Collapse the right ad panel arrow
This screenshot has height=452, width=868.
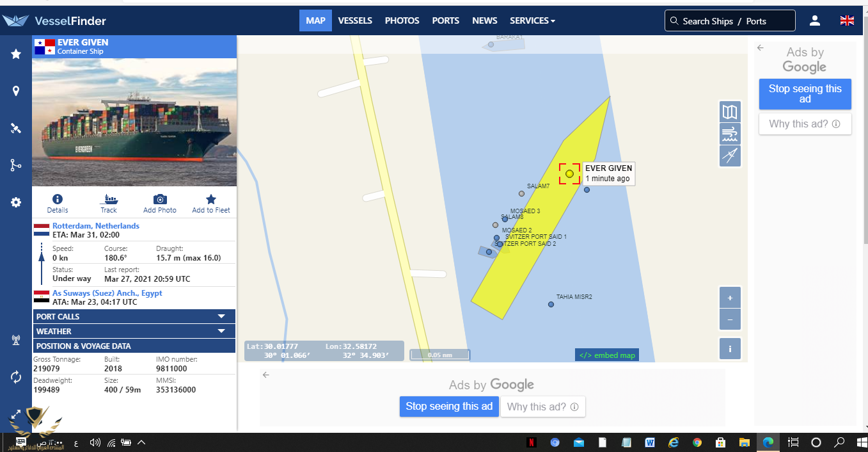(760, 47)
